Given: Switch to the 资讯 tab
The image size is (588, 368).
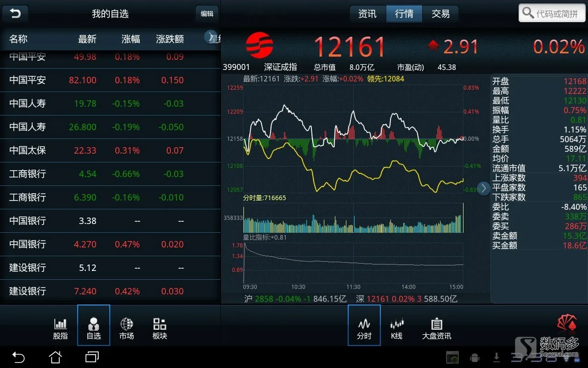Looking at the screenshot, I should coord(367,14).
